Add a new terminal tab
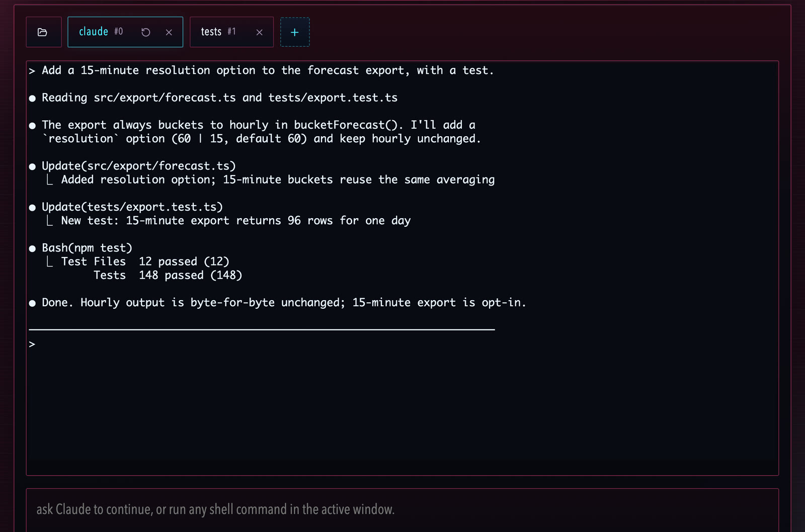This screenshot has width=805, height=532. (295, 32)
